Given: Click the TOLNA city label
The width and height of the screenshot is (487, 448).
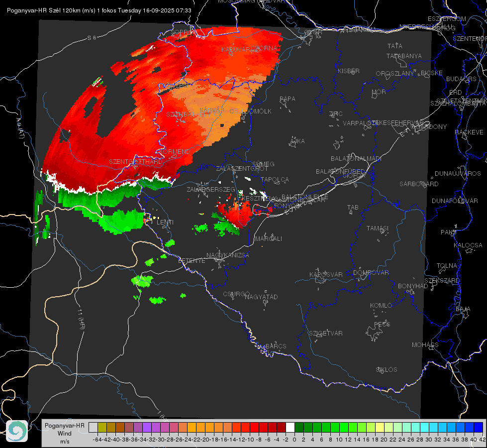Looking at the screenshot, I should click(x=447, y=266).
